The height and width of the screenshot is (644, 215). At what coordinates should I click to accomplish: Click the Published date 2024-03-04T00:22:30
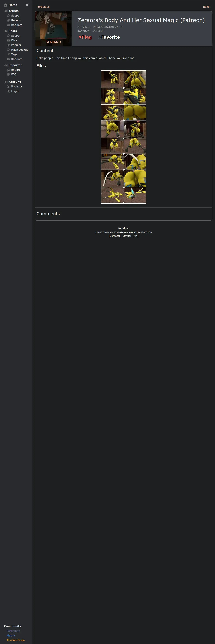(108, 27)
